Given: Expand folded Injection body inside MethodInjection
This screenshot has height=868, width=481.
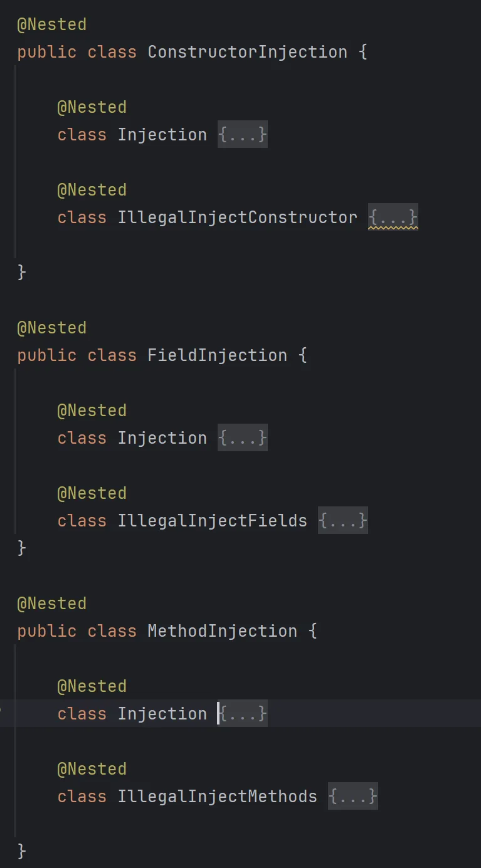Looking at the screenshot, I should pyautogui.click(x=243, y=714).
